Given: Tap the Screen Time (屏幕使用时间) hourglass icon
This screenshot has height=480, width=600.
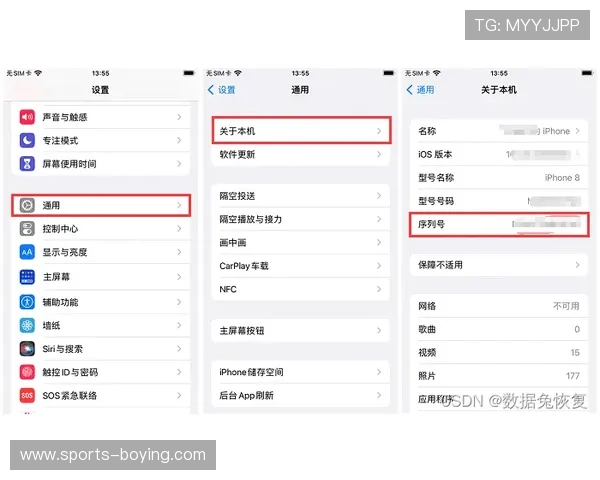Looking at the screenshot, I should (x=27, y=164).
